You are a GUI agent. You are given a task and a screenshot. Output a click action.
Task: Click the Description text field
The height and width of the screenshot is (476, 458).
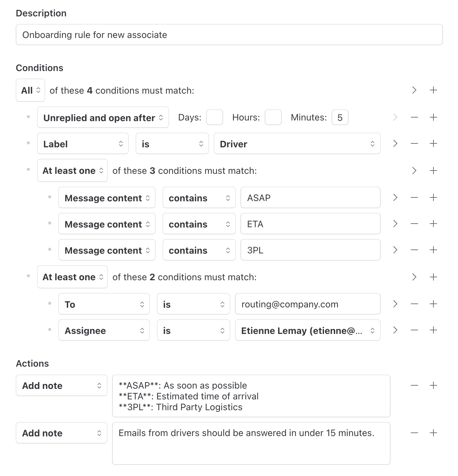pos(229,35)
